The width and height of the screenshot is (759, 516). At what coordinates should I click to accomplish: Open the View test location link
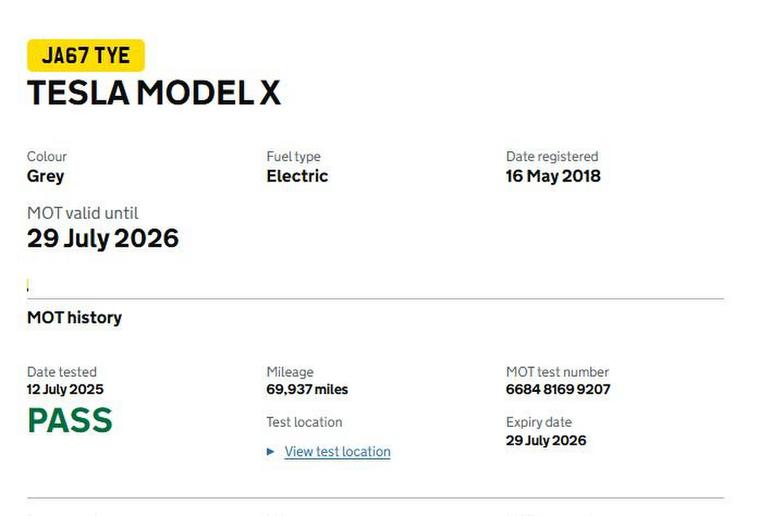click(x=337, y=452)
